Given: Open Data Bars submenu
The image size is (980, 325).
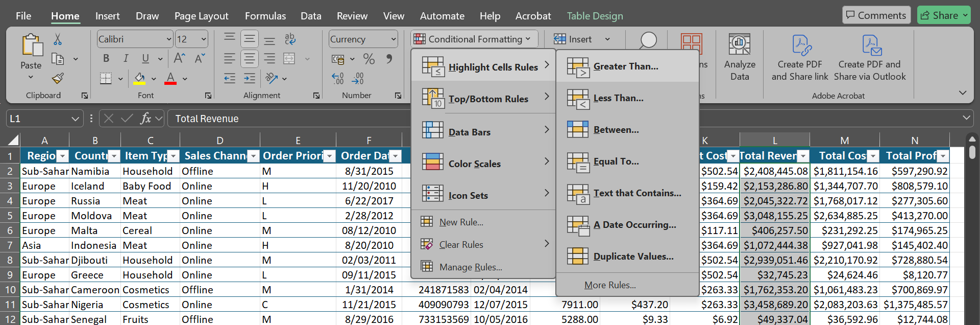Looking at the screenshot, I should pyautogui.click(x=483, y=131).
